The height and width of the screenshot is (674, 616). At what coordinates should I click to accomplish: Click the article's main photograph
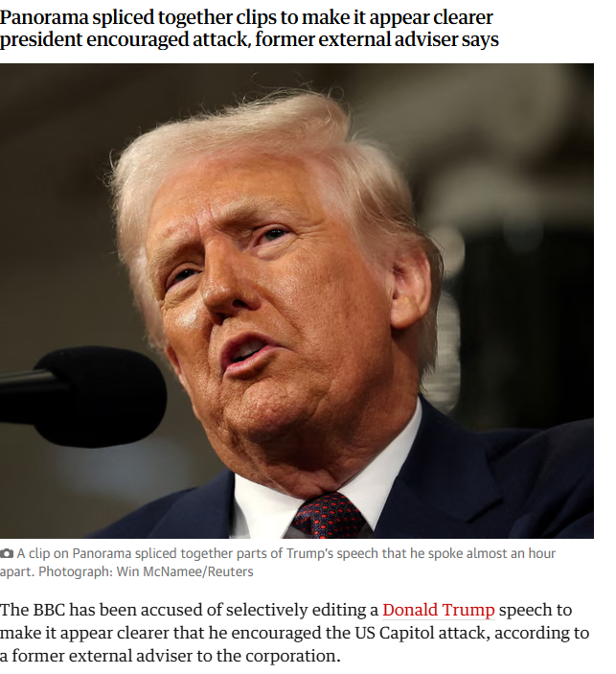pyautogui.click(x=297, y=301)
